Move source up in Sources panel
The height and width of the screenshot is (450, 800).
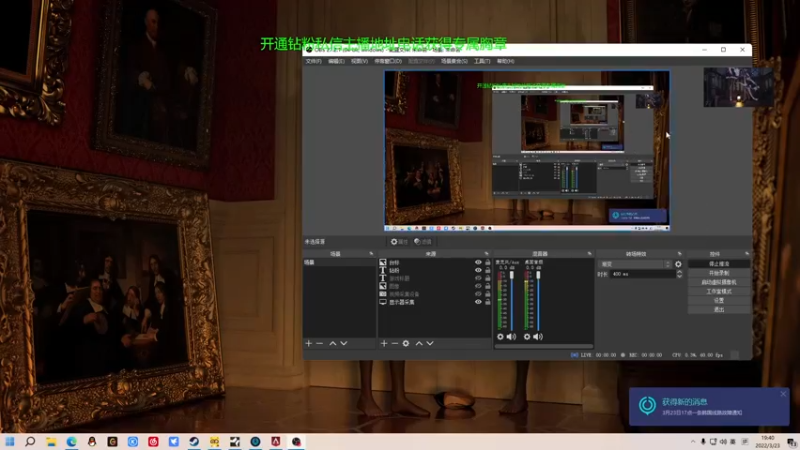click(419, 343)
